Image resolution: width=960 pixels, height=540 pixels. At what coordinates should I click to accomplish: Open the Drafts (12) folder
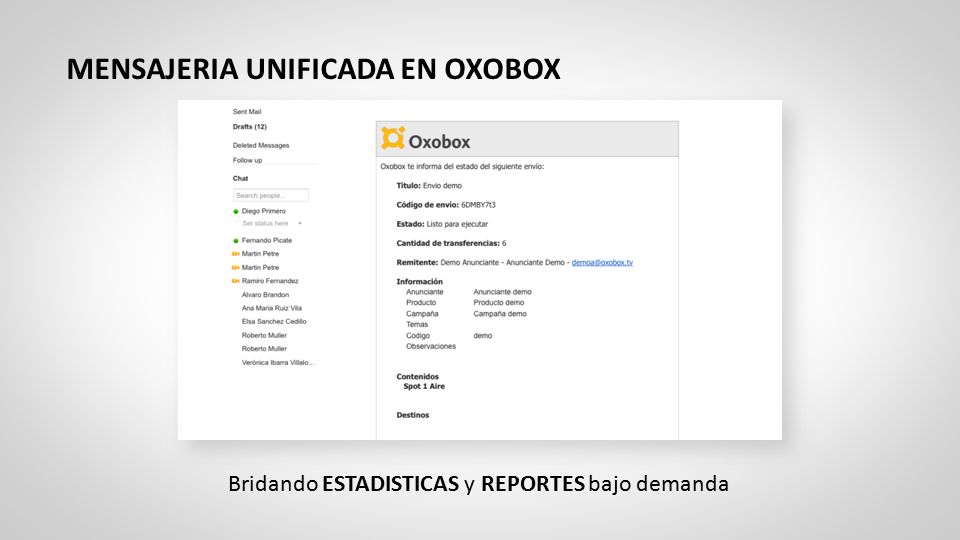click(x=250, y=127)
